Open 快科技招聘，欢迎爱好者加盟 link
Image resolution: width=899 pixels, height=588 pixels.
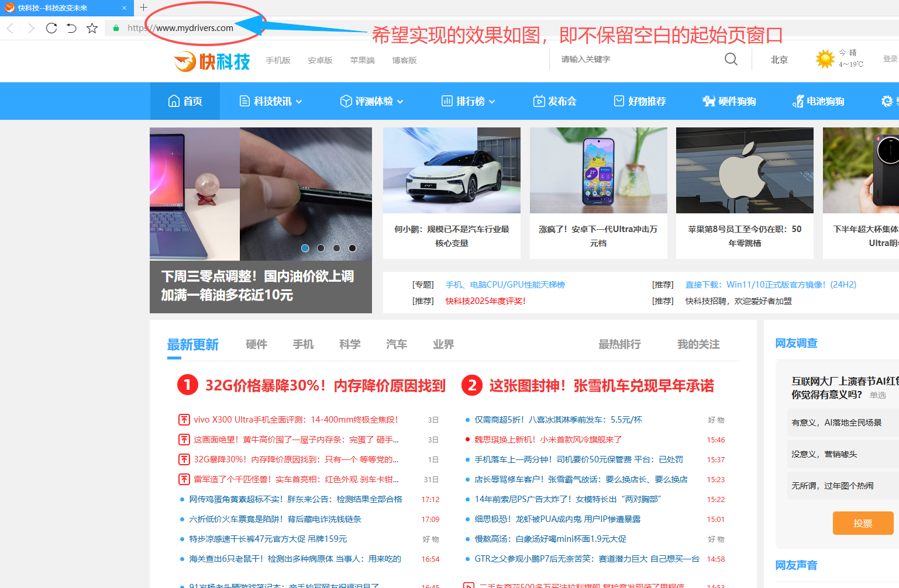(739, 301)
